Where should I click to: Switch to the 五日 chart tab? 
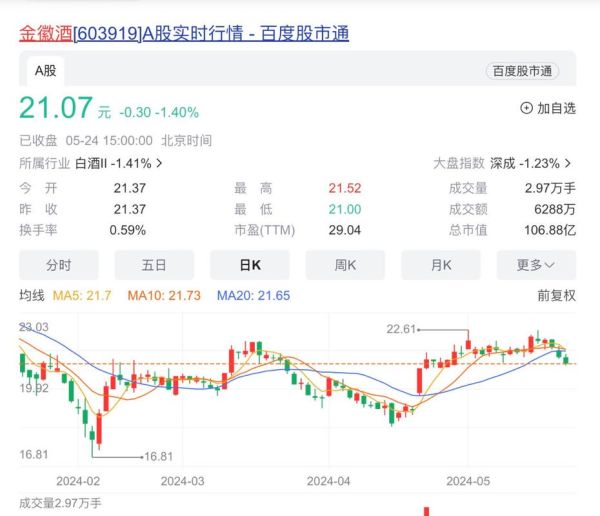154,265
